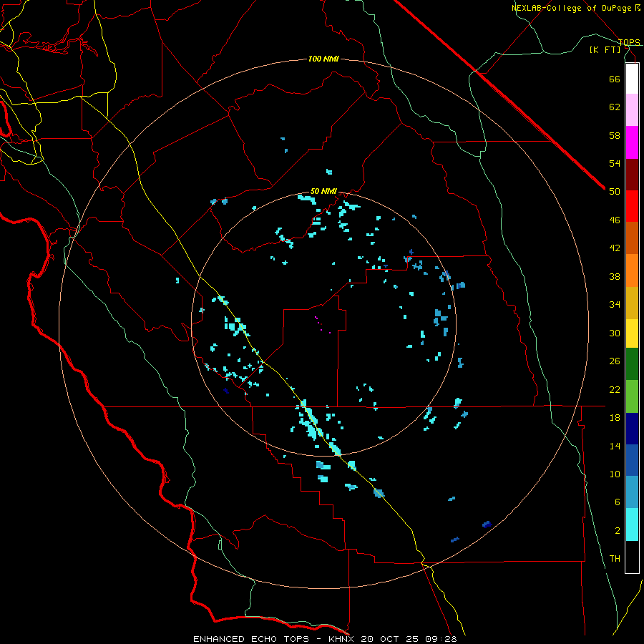Image resolution: width=644 pixels, height=644 pixels.
Task: Click the "58" legend value
Action: (x=615, y=135)
